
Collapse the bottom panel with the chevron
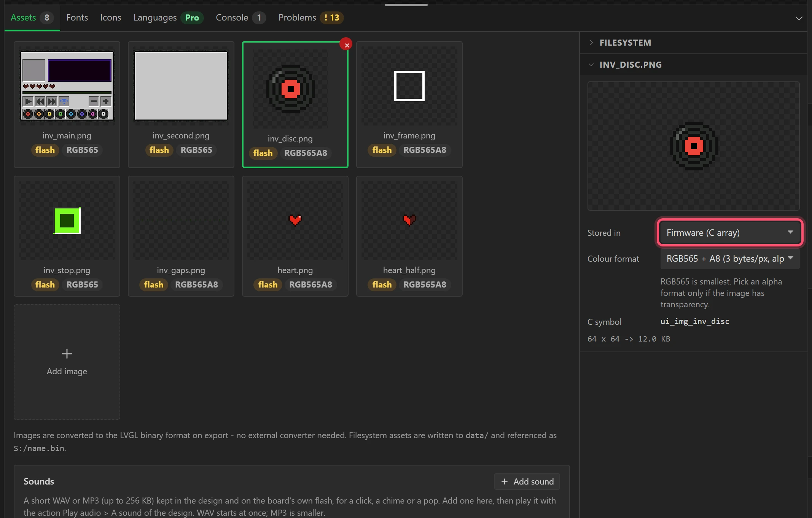799,18
